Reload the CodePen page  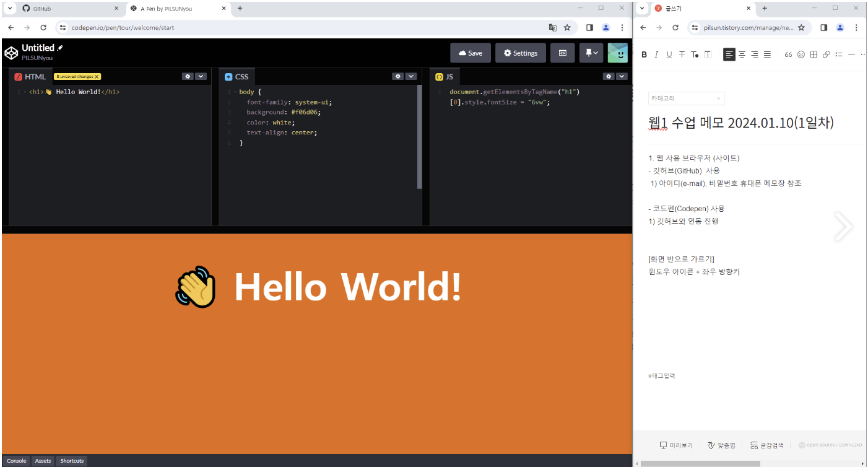[x=43, y=27]
